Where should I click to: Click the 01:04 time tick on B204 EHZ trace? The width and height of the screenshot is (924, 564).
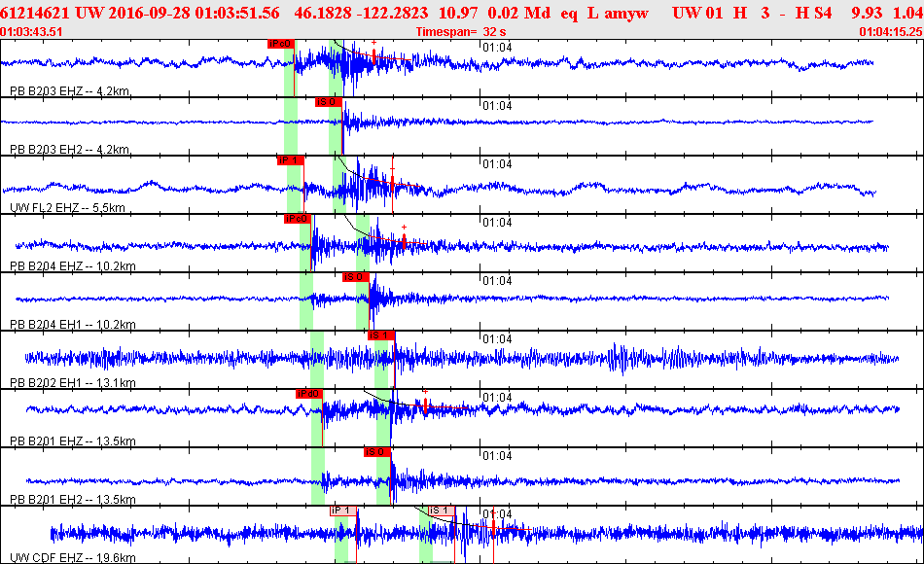pos(497,222)
